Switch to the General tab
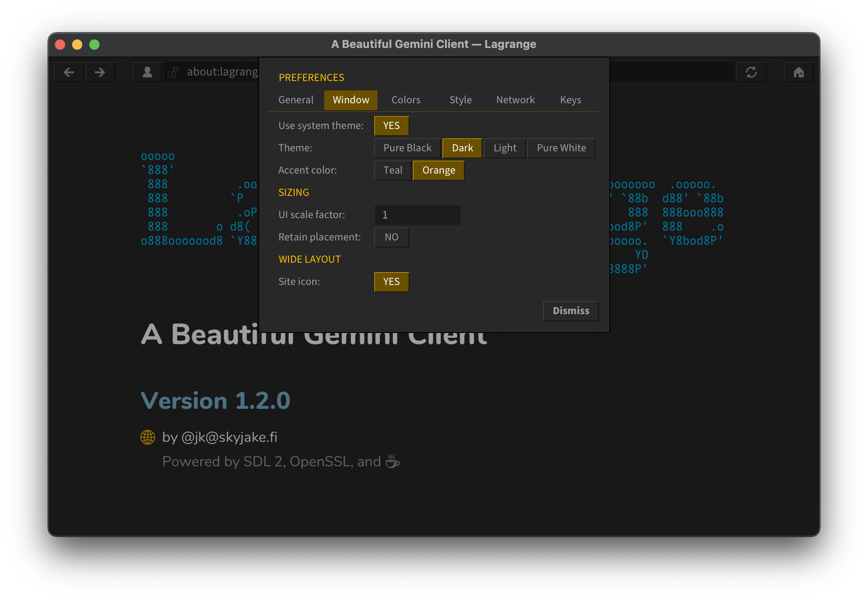The height and width of the screenshot is (600, 868). (x=296, y=100)
